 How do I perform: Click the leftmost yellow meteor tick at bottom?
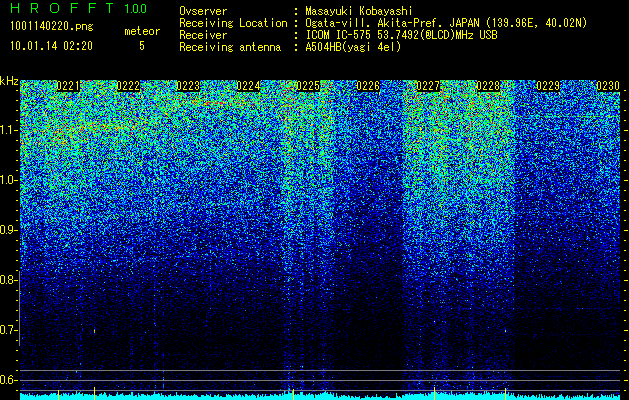[59, 394]
